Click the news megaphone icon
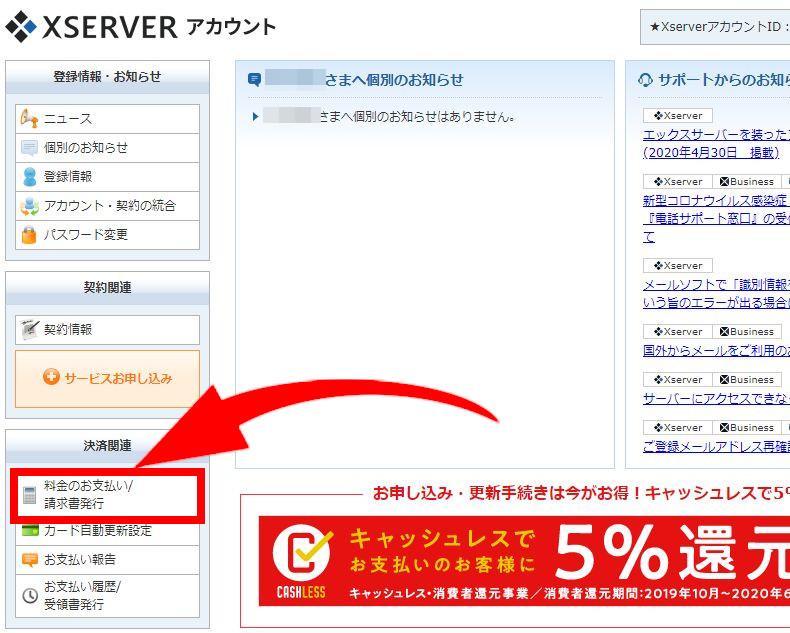Screen dimensions: 790x633 coord(29,119)
